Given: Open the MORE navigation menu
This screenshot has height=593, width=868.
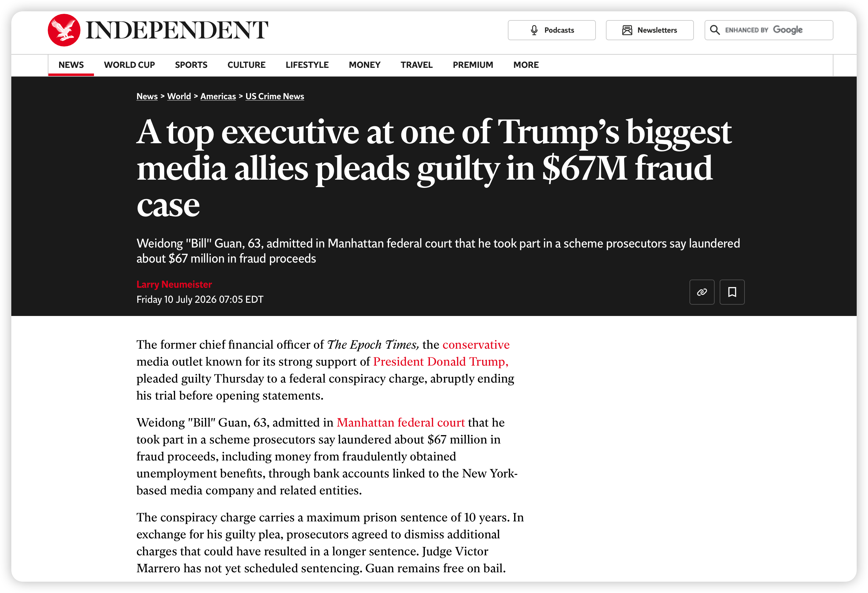Looking at the screenshot, I should pyautogui.click(x=525, y=65).
